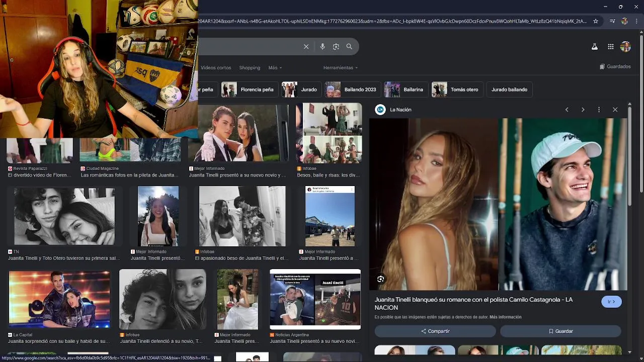Click La Nación source logo icon

click(380, 110)
